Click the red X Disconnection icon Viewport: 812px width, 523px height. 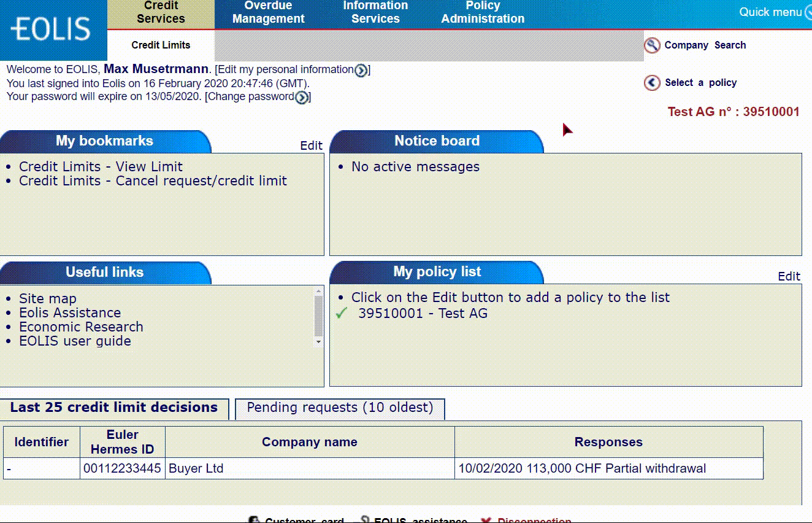(x=486, y=520)
